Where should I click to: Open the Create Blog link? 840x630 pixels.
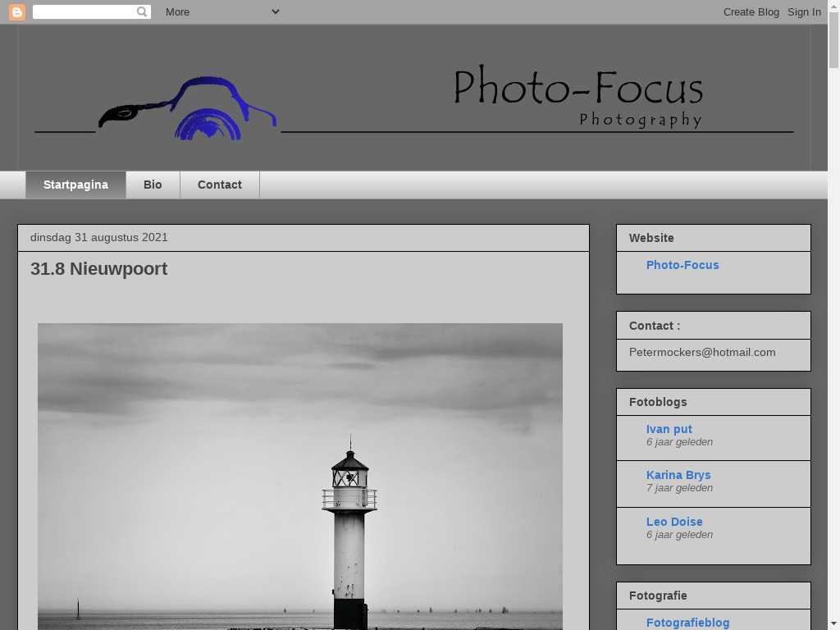(751, 11)
